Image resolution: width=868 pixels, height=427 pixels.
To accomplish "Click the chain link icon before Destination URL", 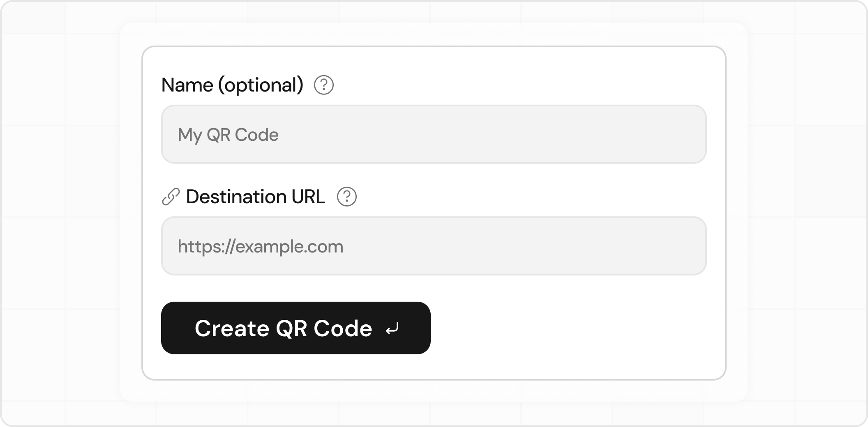I will (x=171, y=197).
